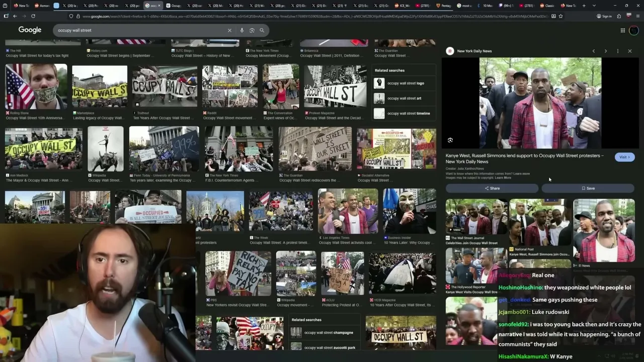Image resolution: width=644 pixels, height=362 pixels.
Task: Open The Guardian 'Wall Street Is Our Street' image
Action: click(x=315, y=149)
